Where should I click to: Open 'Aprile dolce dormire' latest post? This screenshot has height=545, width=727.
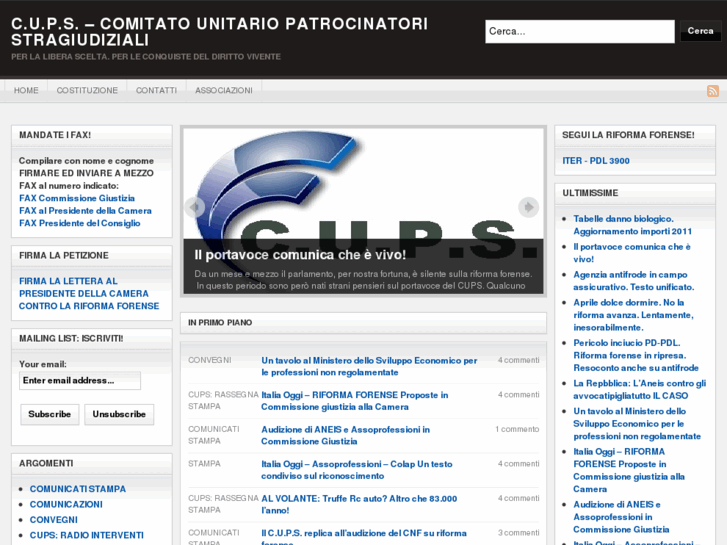click(633, 315)
